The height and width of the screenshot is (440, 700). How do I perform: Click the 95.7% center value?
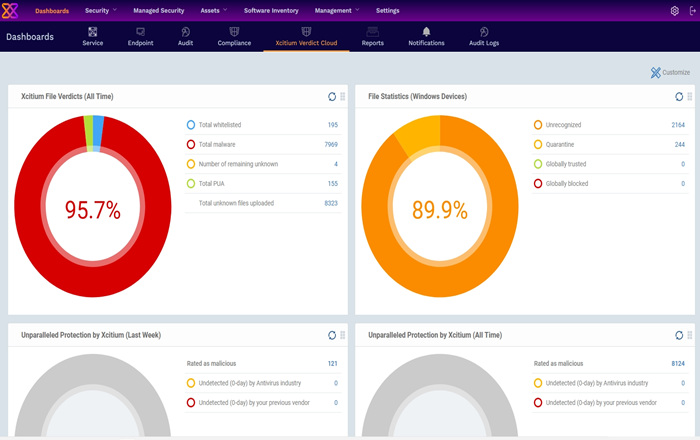[x=93, y=210]
